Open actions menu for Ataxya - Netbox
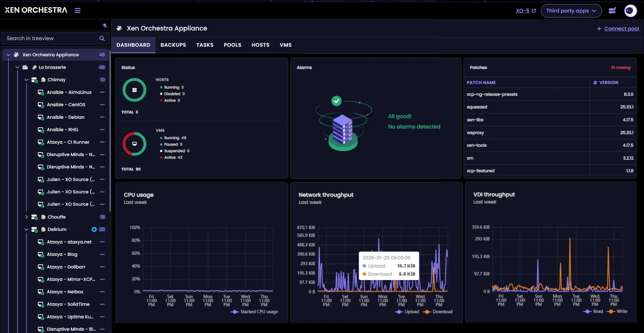This screenshot has width=644, height=333. [102, 292]
